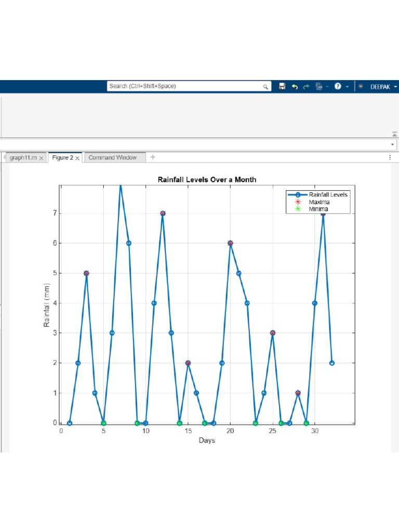This screenshot has width=399, height=532.
Task: Click the magnifier icon in the search box
Action: (265, 87)
